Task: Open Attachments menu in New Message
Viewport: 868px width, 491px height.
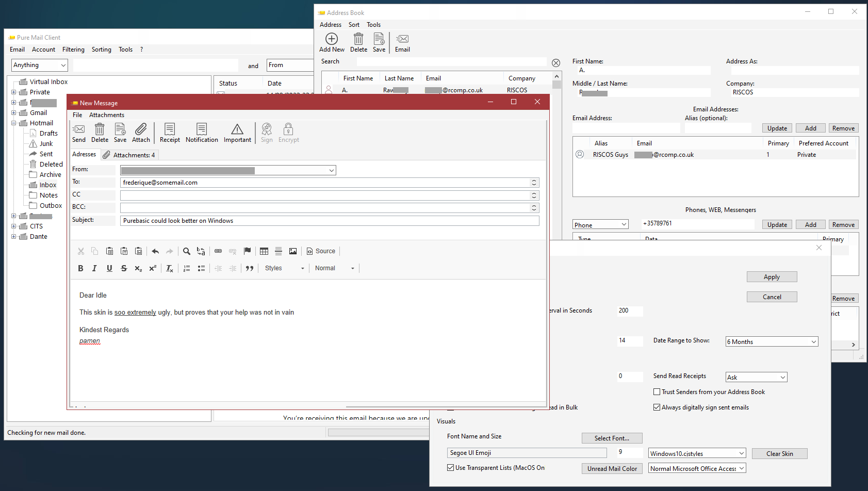Action: (x=106, y=115)
